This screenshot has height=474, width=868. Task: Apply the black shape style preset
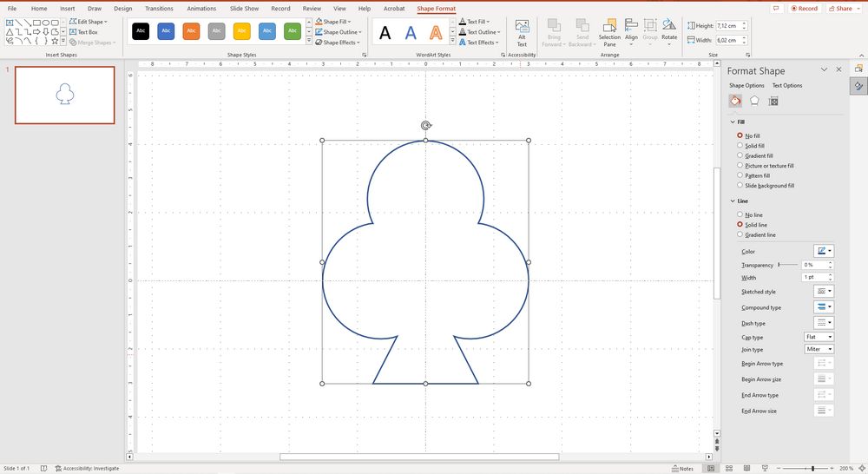tap(141, 31)
